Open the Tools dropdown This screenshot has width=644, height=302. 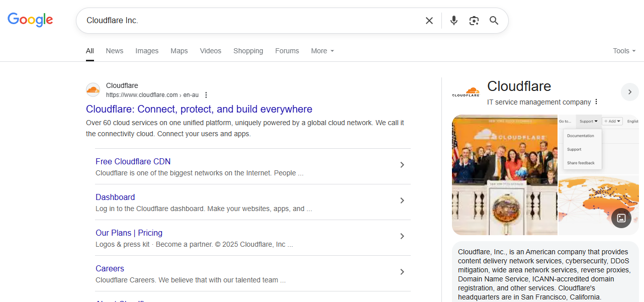click(x=624, y=51)
